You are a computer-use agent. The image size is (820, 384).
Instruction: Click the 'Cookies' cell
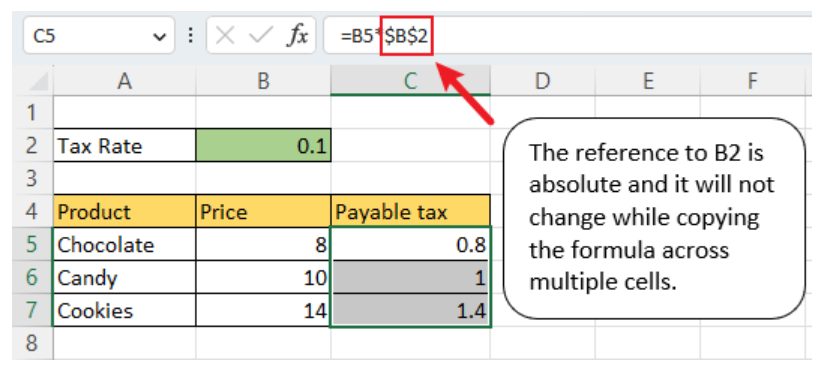[x=124, y=310]
